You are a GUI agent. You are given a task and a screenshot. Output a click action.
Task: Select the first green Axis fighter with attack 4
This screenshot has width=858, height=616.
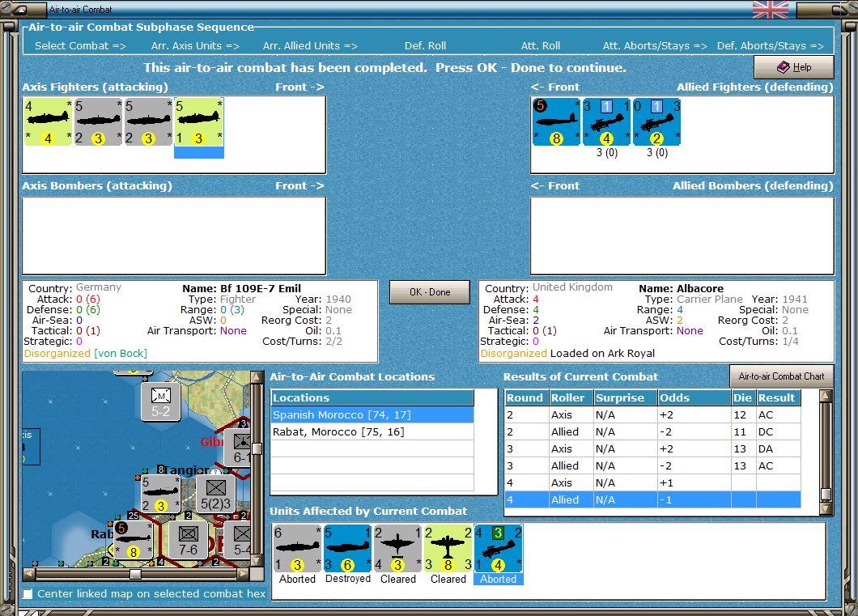48,122
